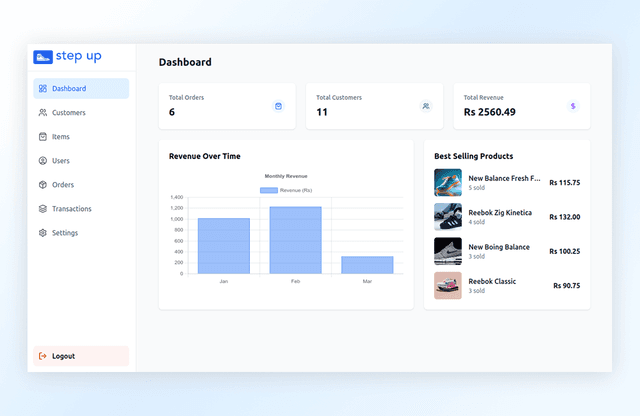Select the Reebok Classic product thumbnail
Viewport: 640px width, 416px height.
448,285
